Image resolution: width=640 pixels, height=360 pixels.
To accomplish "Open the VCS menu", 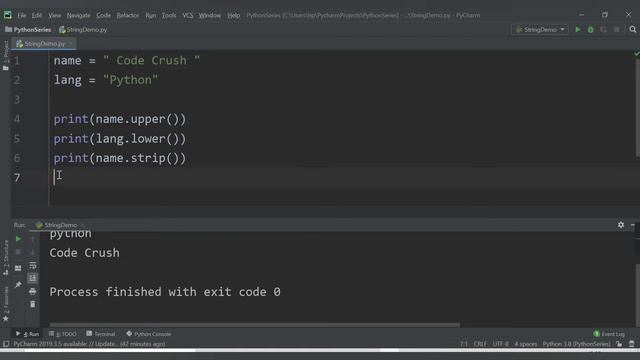I will (188, 15).
